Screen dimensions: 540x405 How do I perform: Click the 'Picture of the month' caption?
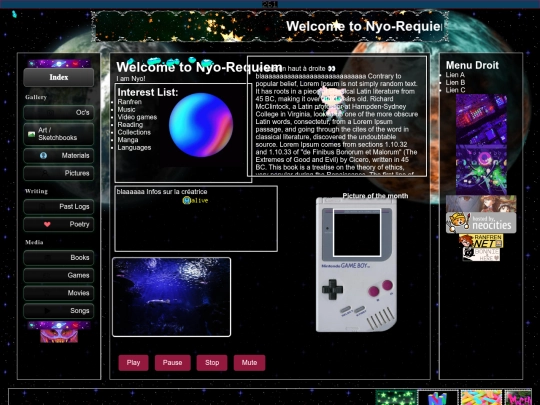click(375, 196)
